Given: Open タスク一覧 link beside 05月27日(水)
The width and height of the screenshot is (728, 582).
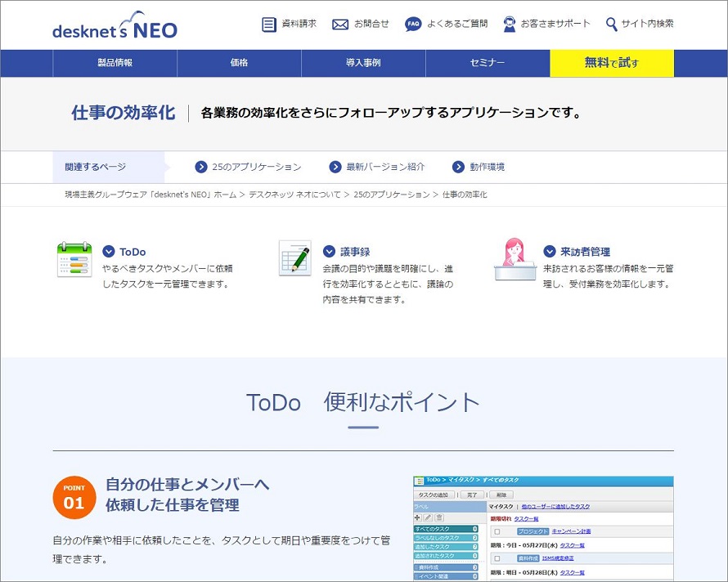Looking at the screenshot, I should tap(573, 546).
